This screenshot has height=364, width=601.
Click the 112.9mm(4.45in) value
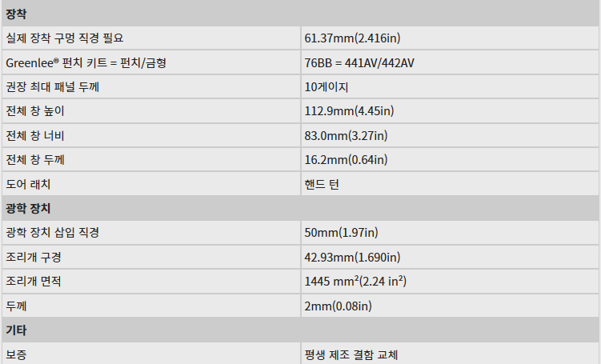tap(349, 111)
